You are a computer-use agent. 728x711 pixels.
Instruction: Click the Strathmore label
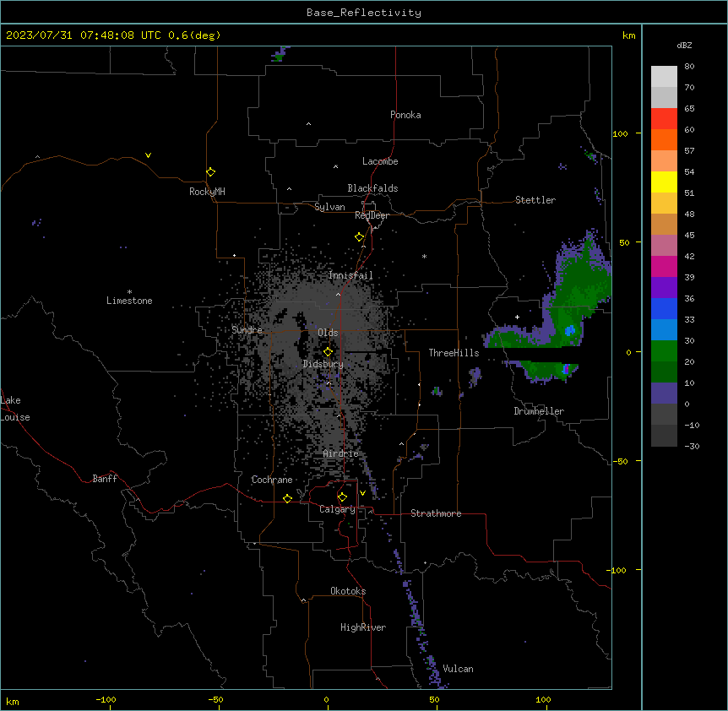[x=436, y=513]
